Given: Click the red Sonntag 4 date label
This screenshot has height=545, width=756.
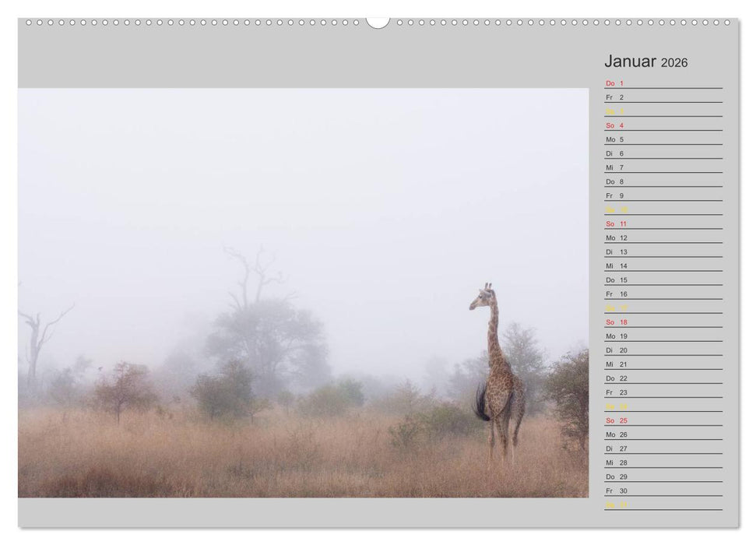Looking at the screenshot, I should (613, 124).
